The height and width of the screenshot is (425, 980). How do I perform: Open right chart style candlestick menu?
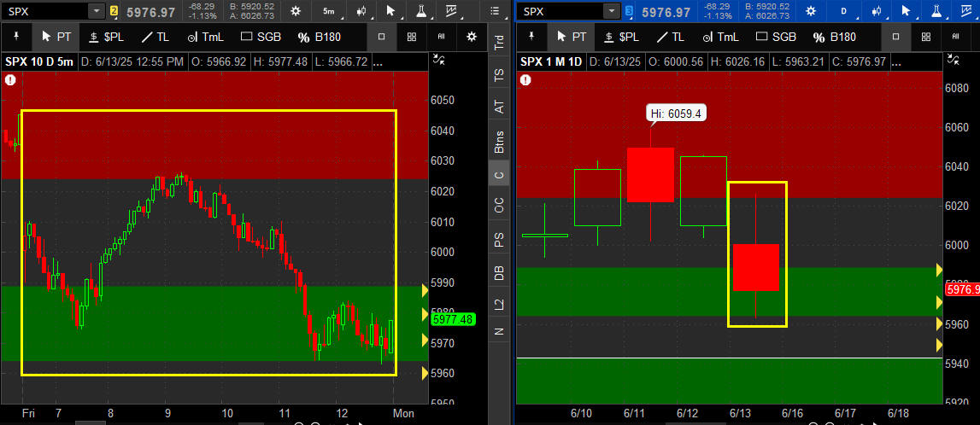(877, 11)
